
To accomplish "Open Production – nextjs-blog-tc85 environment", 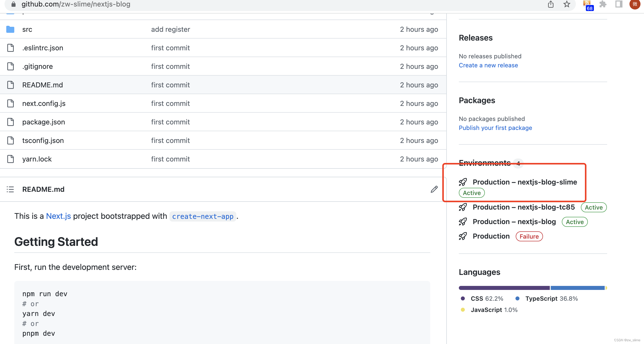I will [524, 207].
